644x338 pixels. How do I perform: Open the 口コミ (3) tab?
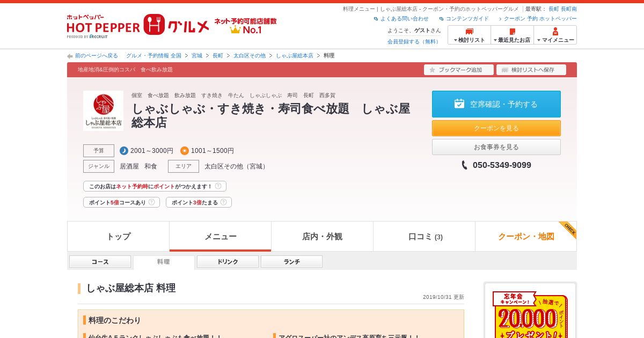(x=425, y=237)
